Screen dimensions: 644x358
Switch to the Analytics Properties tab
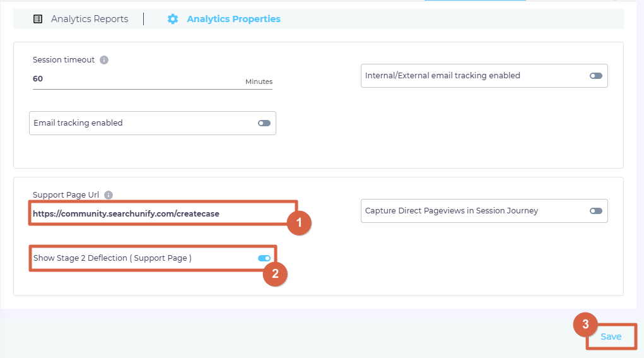coord(233,19)
